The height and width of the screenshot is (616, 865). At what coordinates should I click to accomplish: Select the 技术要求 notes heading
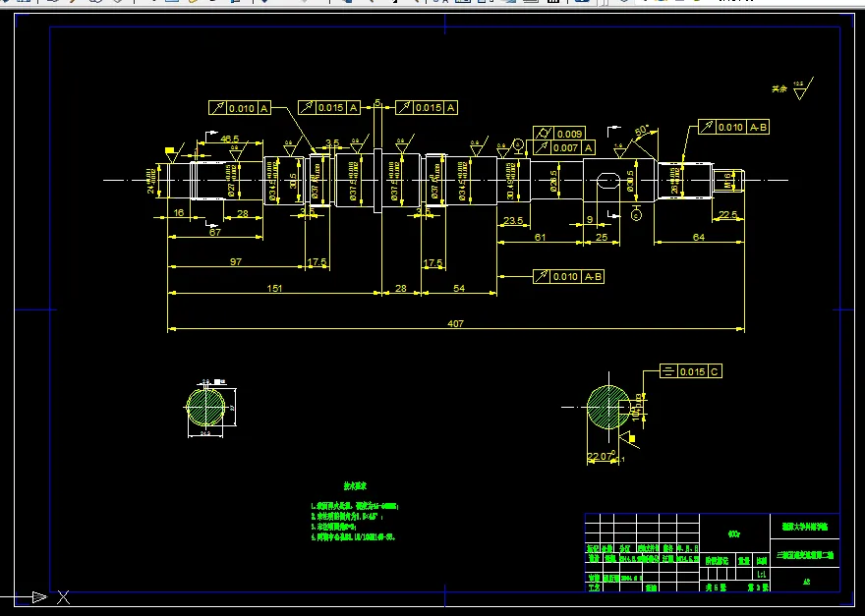355,486
